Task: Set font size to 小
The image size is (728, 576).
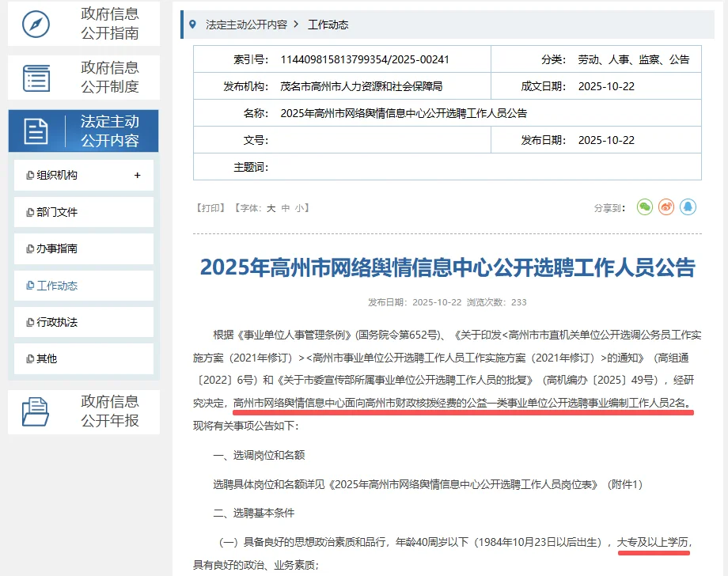Action: [299, 208]
